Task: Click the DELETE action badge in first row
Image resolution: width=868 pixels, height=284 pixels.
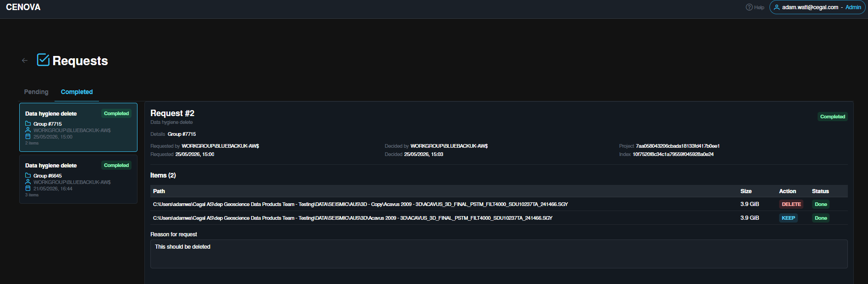Action: tap(791, 204)
